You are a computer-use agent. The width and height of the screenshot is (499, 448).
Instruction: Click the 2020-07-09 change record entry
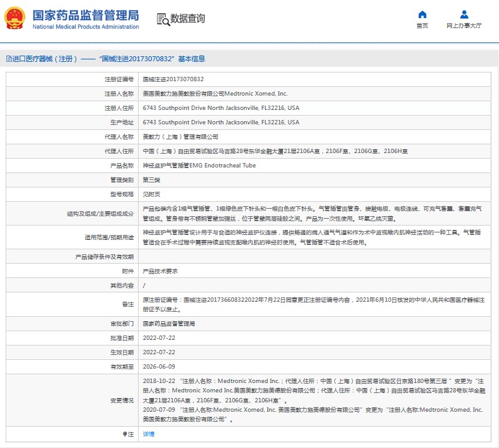(313, 414)
